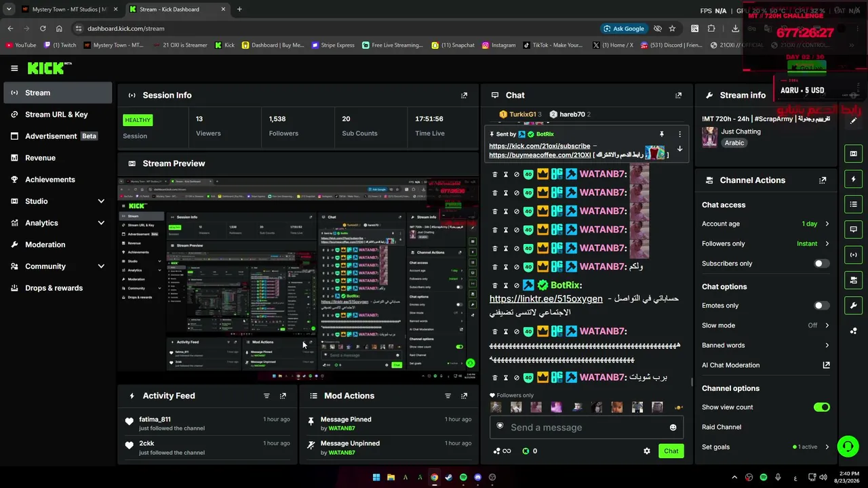Send message with the green Chat button
This screenshot has height=488, width=868.
[x=671, y=451]
